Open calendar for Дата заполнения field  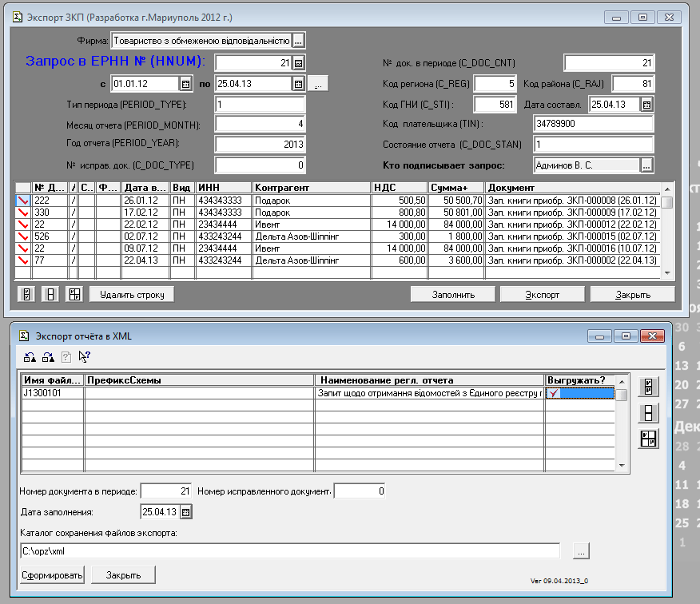[185, 512]
